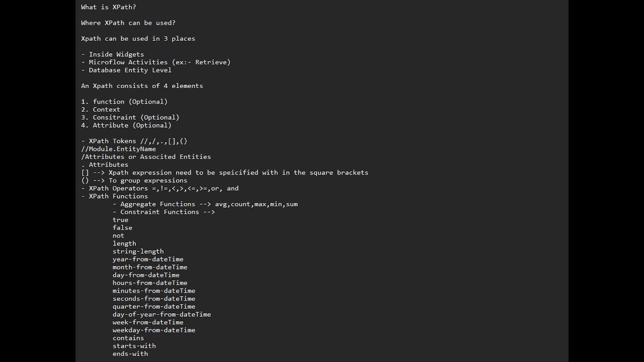
Task: Click the "weekday-from-dateTime" entry
Action: click(x=154, y=330)
